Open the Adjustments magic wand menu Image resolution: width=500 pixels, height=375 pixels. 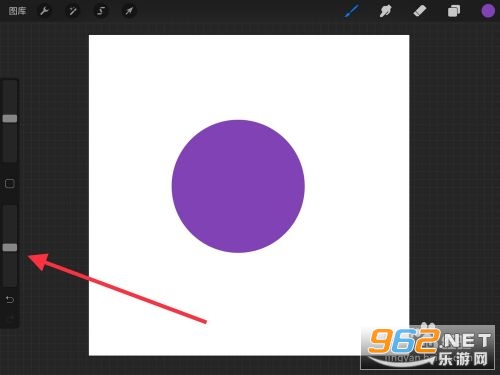pyautogui.click(x=72, y=11)
